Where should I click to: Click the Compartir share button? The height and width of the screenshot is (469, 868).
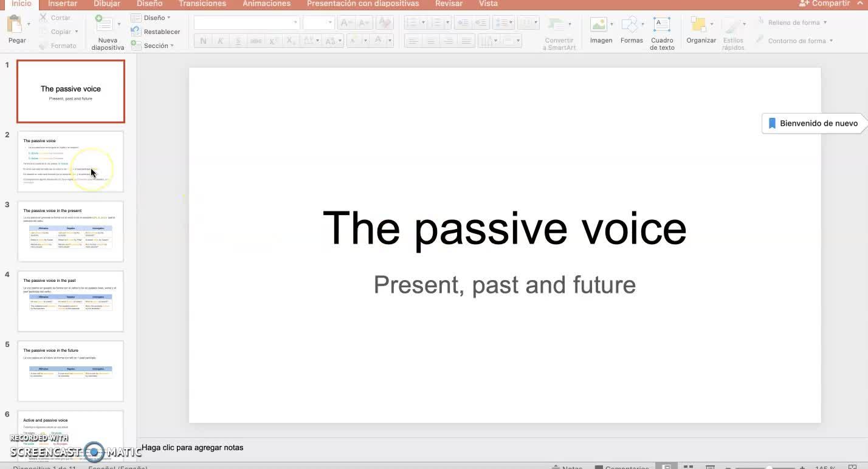tap(824, 4)
